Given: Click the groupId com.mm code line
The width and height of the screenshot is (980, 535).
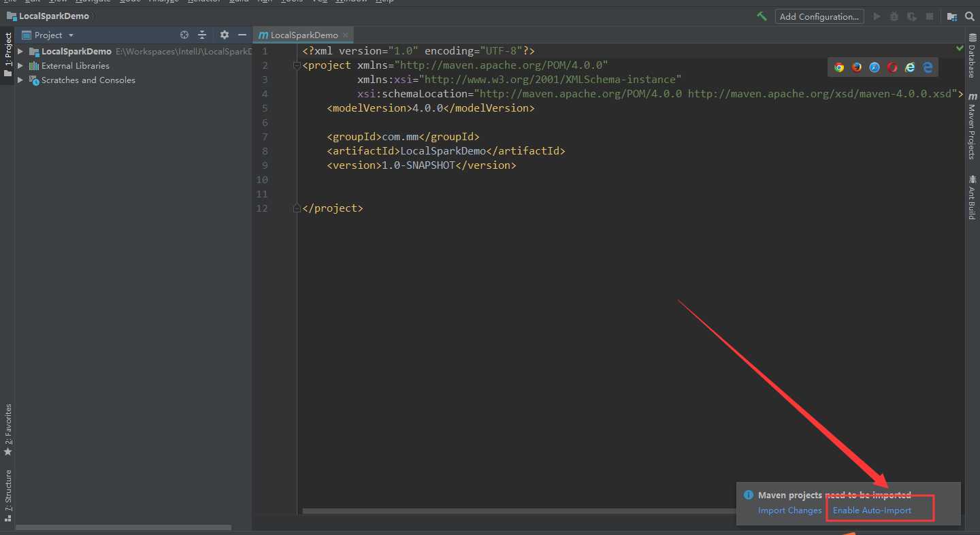Looking at the screenshot, I should pos(403,137).
